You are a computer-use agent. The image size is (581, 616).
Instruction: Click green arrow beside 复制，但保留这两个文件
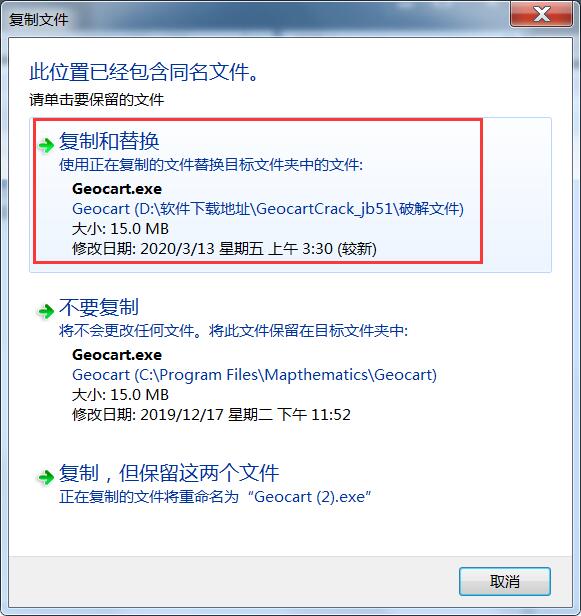46,477
